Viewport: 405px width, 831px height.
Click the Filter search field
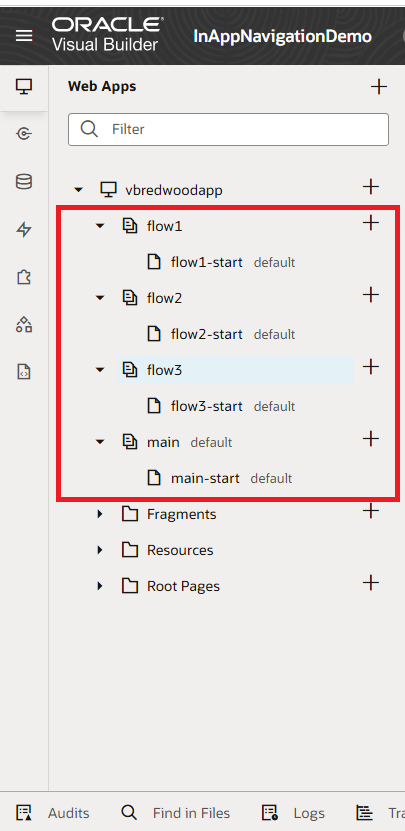228,129
